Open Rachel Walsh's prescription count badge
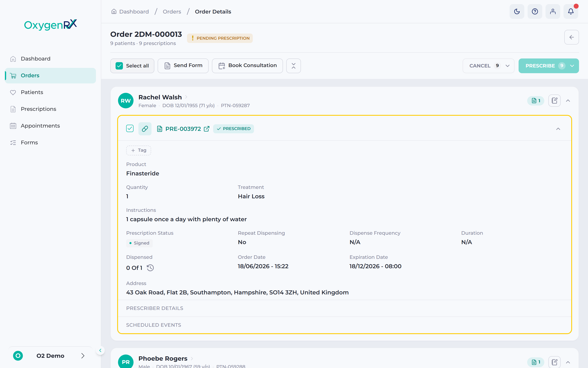The height and width of the screenshot is (368, 588). pyautogui.click(x=536, y=101)
